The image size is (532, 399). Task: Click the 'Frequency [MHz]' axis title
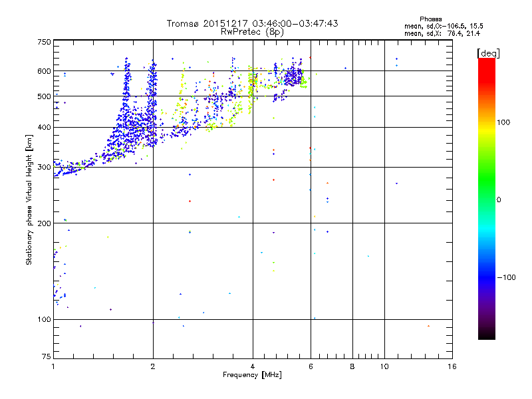252,375
